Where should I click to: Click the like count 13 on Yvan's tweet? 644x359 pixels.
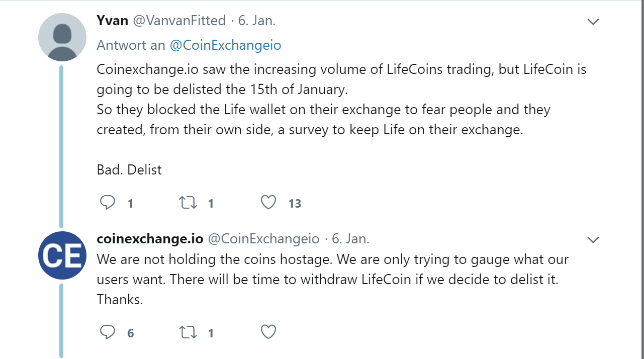[295, 204]
